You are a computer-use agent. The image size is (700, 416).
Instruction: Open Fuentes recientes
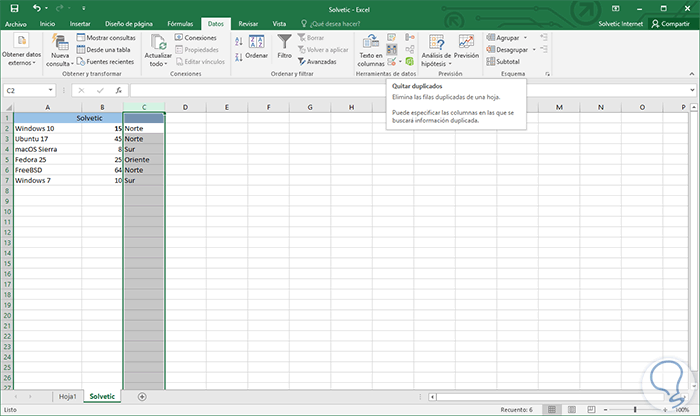(105, 62)
